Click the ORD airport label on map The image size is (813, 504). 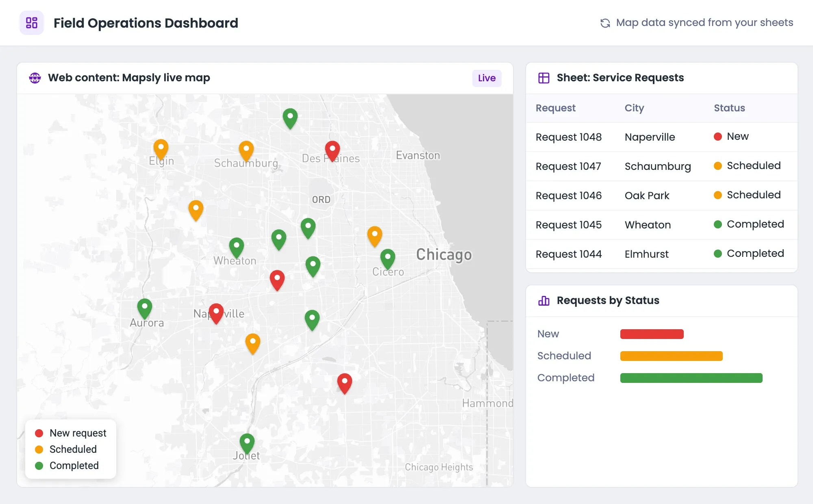tap(321, 200)
